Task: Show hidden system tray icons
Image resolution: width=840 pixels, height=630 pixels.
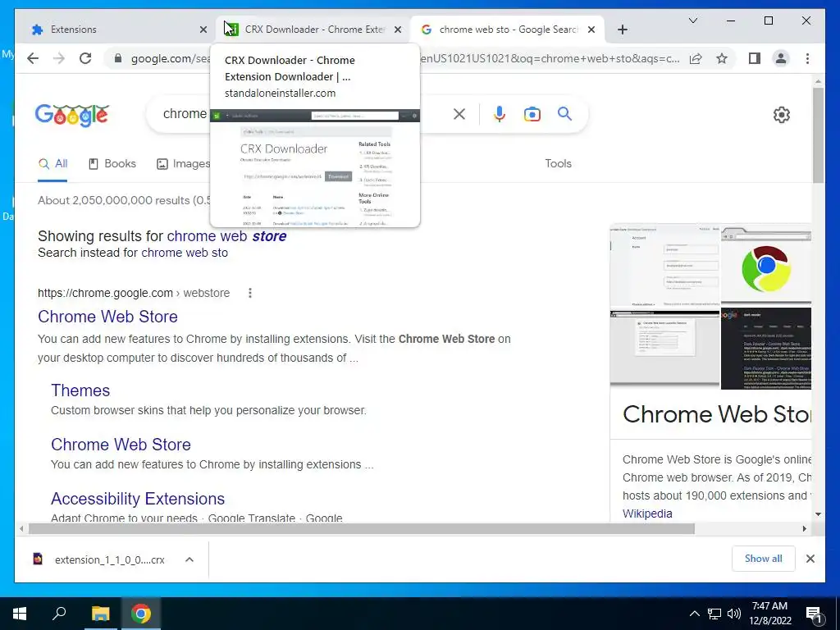Action: [694, 614]
